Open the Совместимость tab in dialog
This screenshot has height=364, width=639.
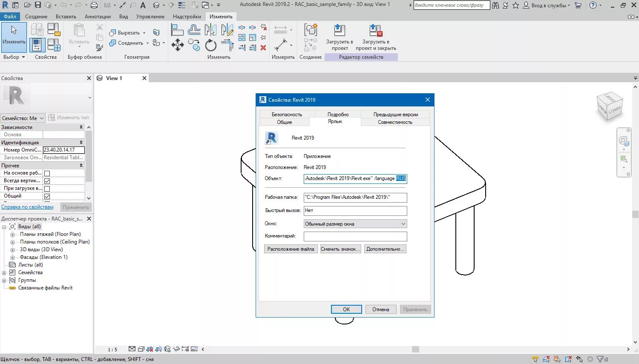[x=395, y=122]
